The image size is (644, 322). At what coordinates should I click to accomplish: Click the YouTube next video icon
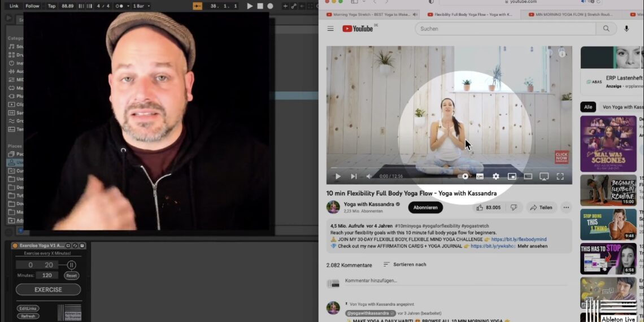354,176
